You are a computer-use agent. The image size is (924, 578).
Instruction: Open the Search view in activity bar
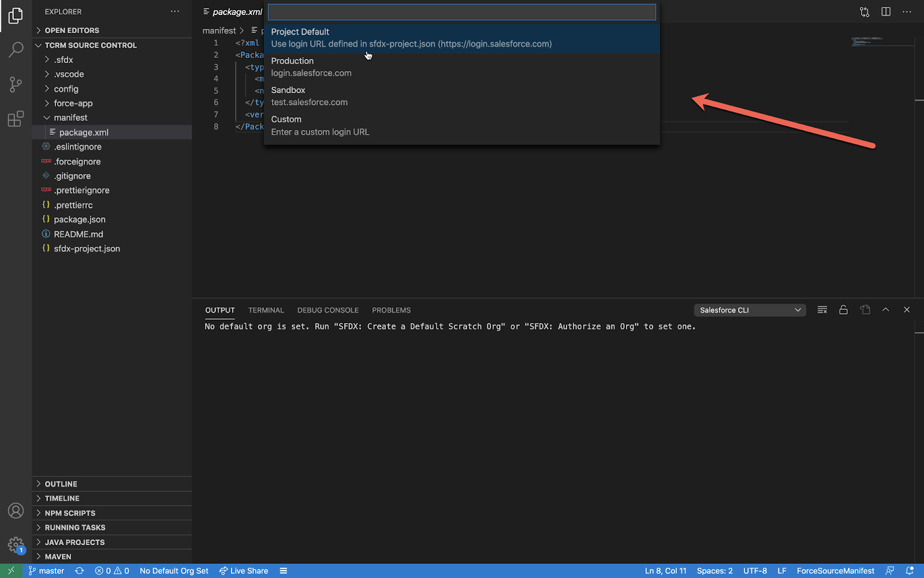pyautogui.click(x=16, y=50)
